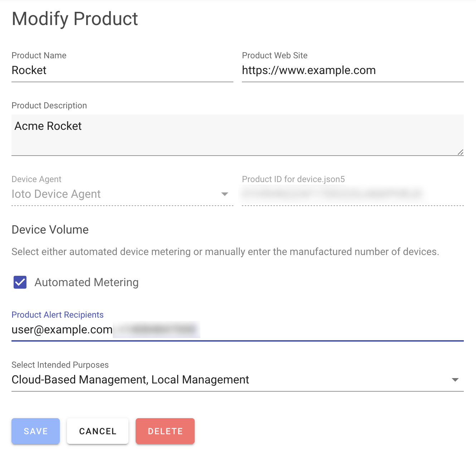Viewport: 476px width, 455px height.
Task: Click the Product ID for device.json5 field
Action: (352, 194)
